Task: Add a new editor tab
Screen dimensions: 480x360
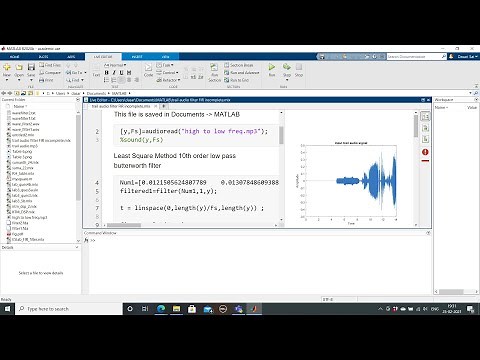Action: [164, 106]
